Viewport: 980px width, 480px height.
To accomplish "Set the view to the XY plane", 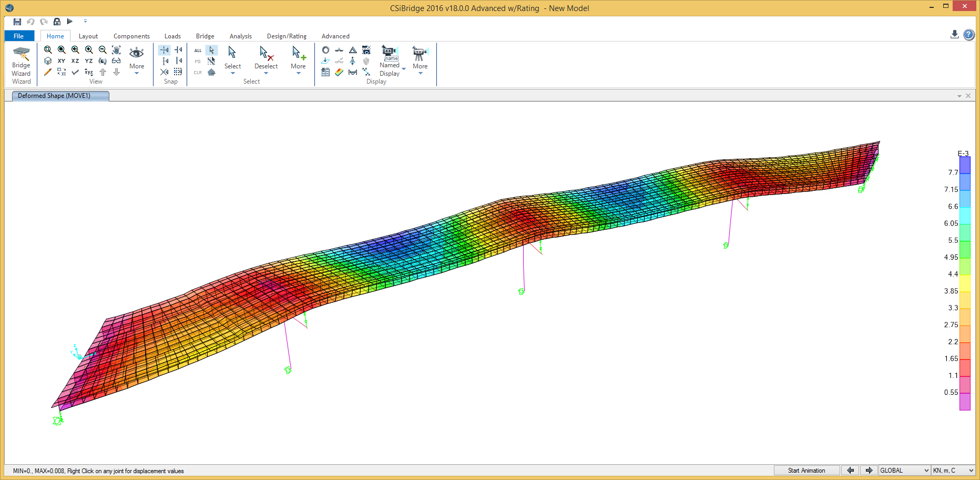I will point(62,61).
